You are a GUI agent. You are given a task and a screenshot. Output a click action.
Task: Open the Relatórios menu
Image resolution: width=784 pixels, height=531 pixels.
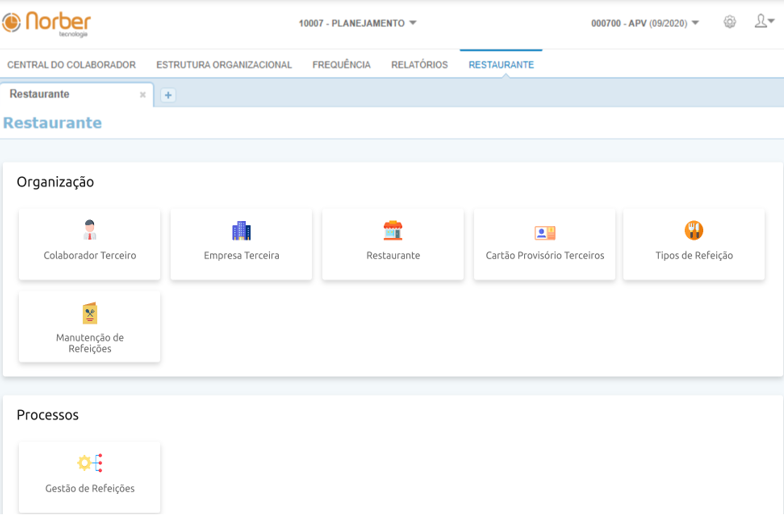click(x=419, y=65)
